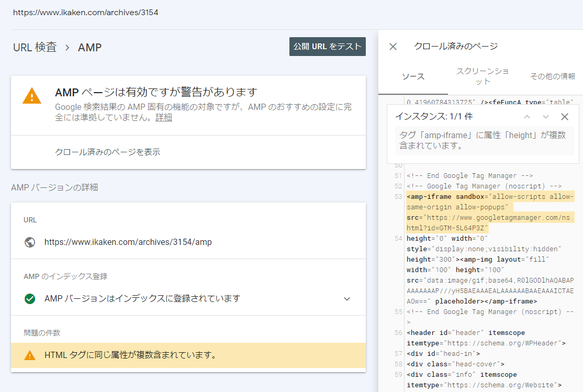Screen dimensions: 583x392
Task: Close the instance issue popup
Action: [564, 117]
